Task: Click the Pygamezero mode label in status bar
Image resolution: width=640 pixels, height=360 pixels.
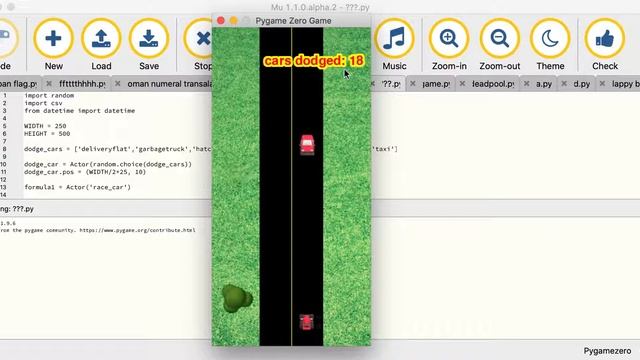Action: click(607, 351)
